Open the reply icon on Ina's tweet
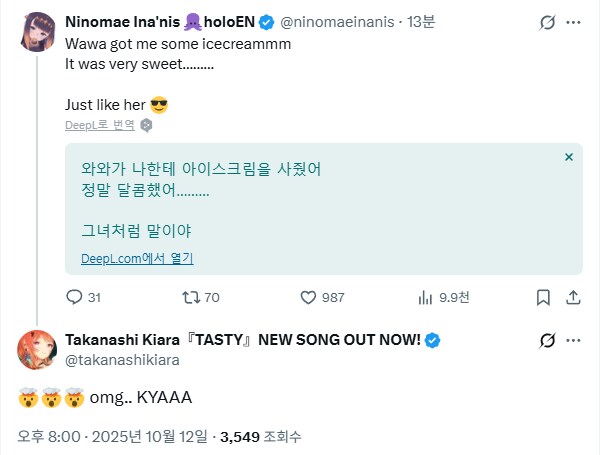 [74, 297]
